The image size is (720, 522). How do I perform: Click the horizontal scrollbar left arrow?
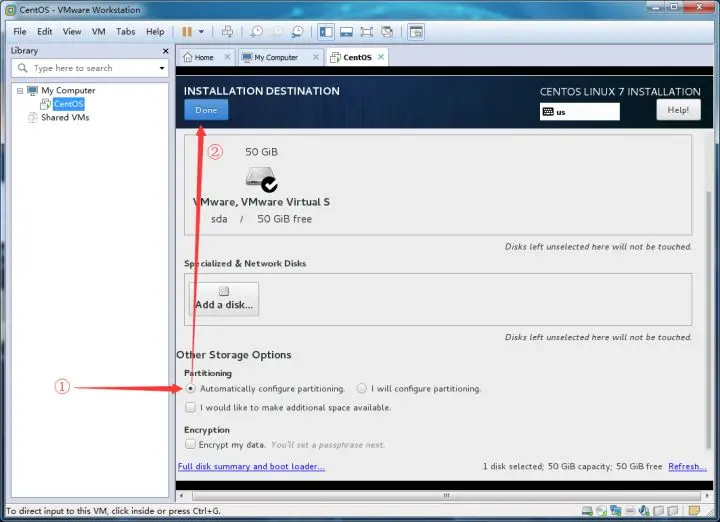[x=182, y=496]
